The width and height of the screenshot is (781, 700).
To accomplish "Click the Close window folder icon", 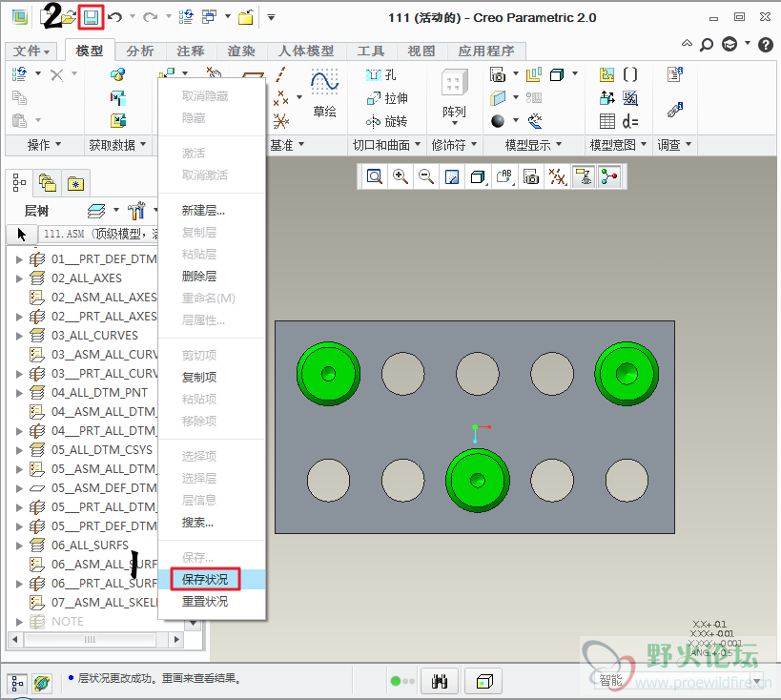I will pyautogui.click(x=246, y=18).
